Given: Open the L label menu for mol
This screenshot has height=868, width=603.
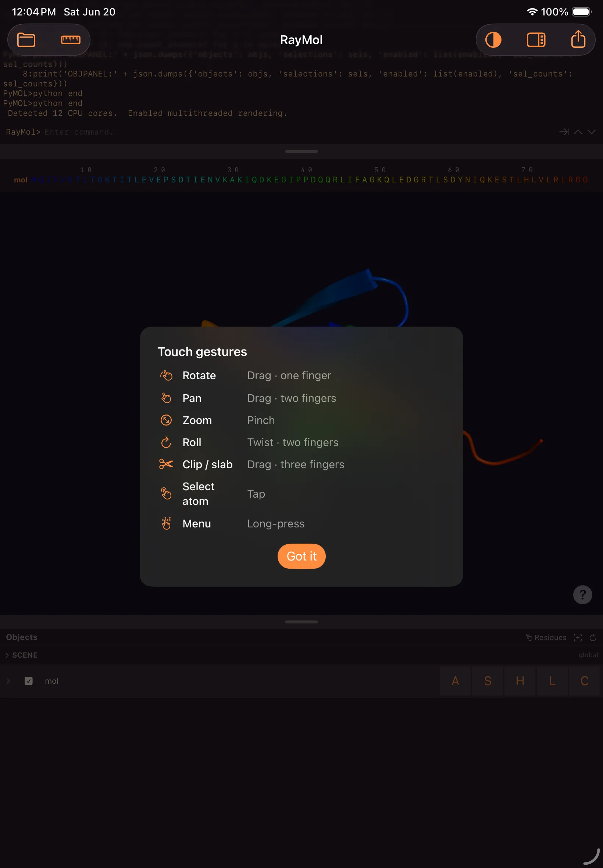Looking at the screenshot, I should click(552, 680).
